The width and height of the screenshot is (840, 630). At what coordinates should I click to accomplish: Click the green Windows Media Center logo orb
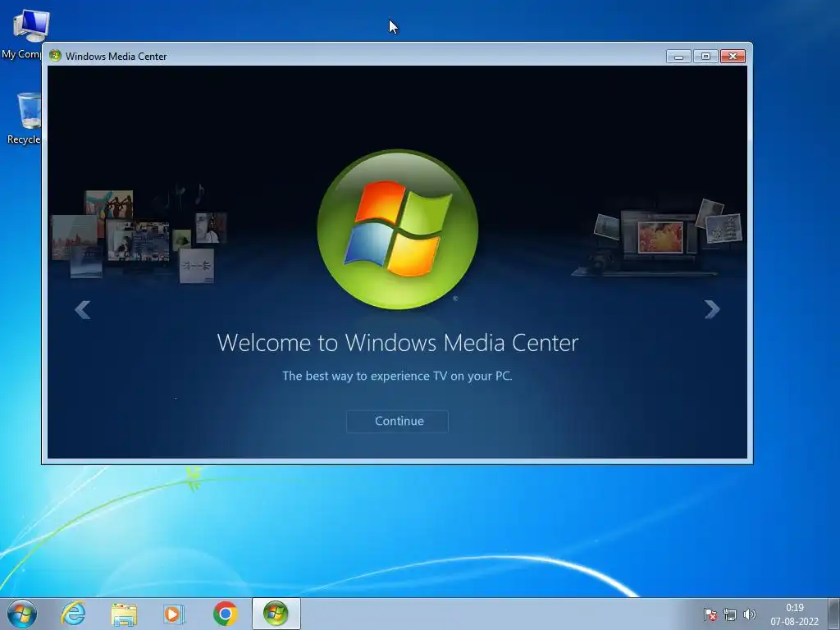tap(398, 230)
